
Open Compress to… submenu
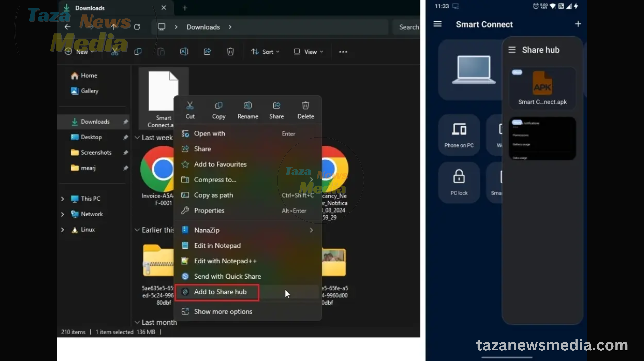coord(248,180)
